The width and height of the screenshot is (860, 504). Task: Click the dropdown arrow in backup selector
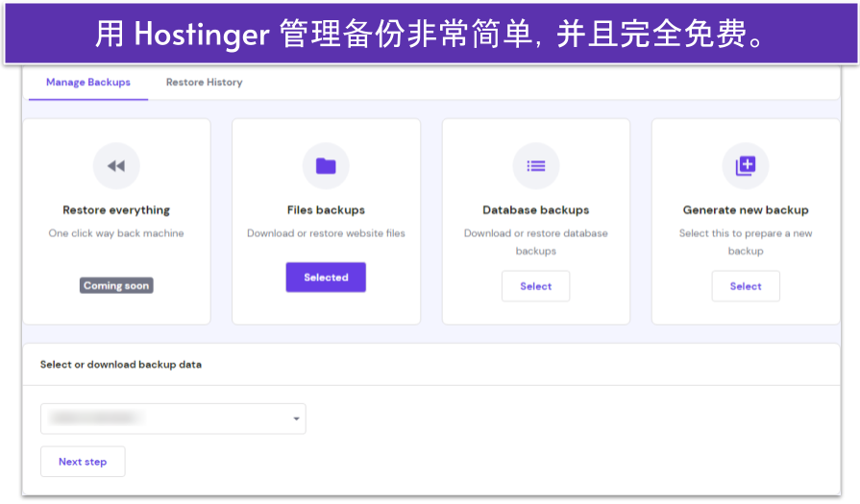point(296,419)
